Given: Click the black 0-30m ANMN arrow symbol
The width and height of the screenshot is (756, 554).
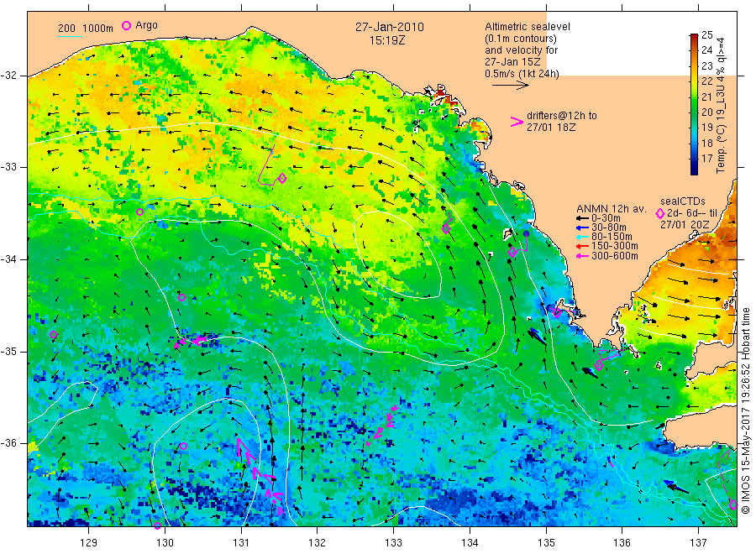Looking at the screenshot, I should tap(582, 218).
